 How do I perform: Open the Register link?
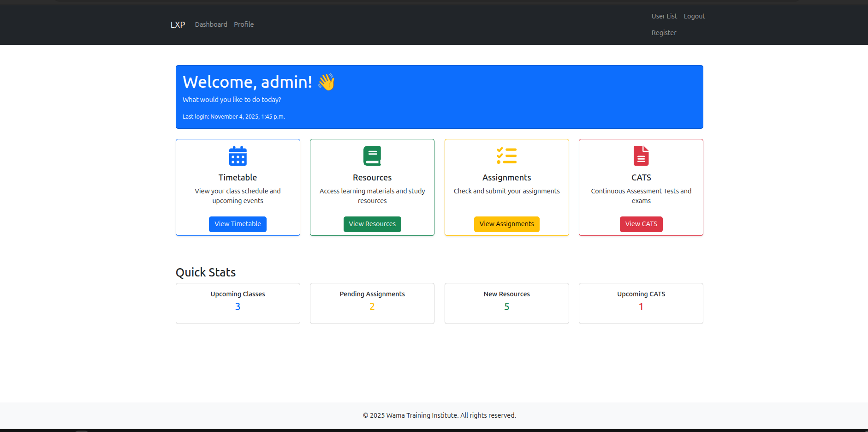coord(664,32)
